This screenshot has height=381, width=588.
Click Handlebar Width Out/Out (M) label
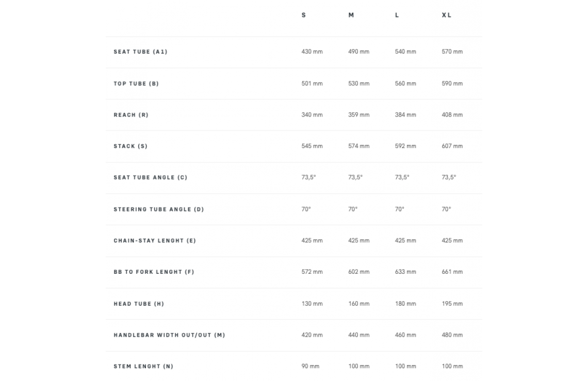(169, 335)
